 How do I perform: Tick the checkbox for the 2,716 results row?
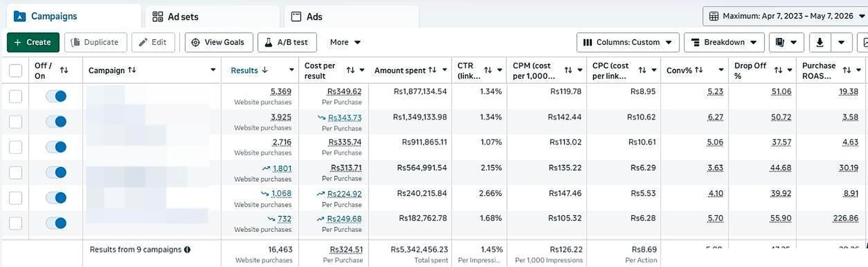click(16, 147)
